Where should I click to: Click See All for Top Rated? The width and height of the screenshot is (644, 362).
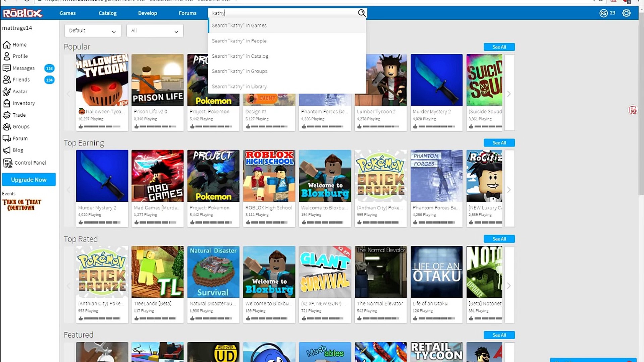[499, 239]
